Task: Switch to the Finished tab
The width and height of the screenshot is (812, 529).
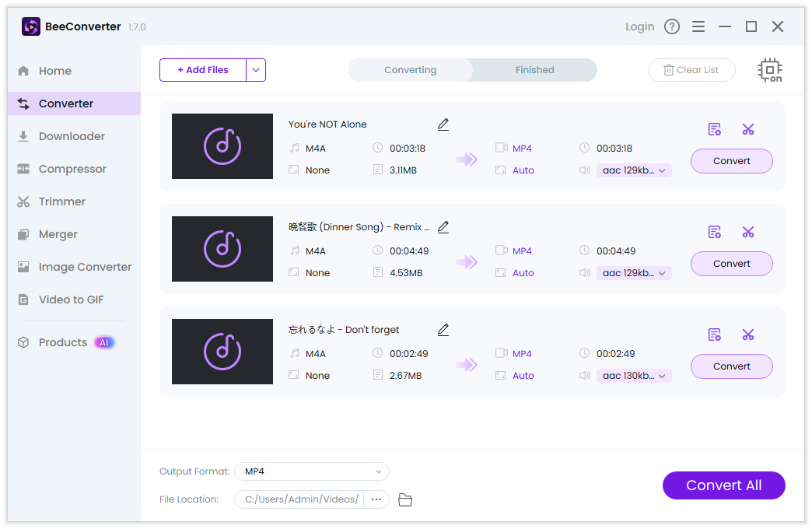Action: [x=534, y=70]
